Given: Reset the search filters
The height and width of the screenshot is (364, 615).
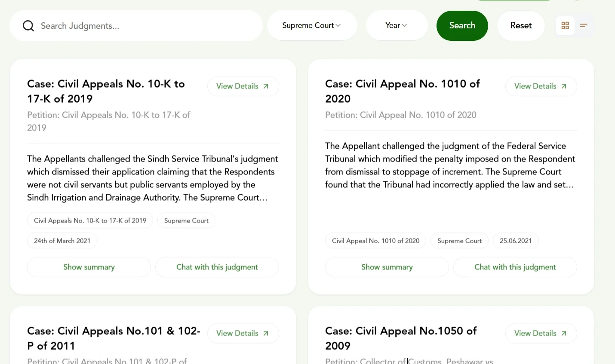Looking at the screenshot, I should [x=521, y=26].
